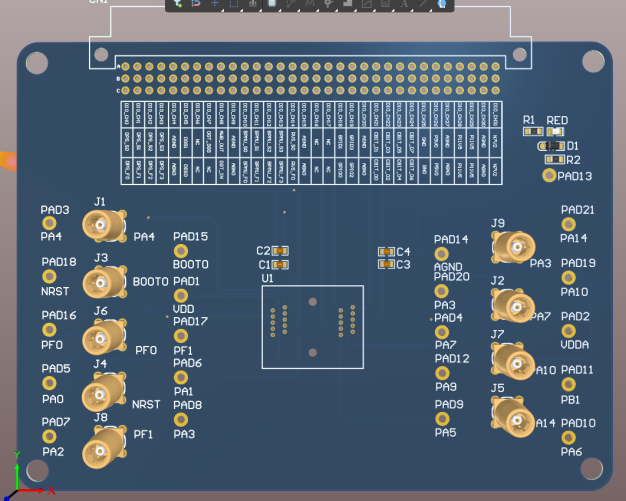Select the J1 coaxial connector

click(104, 227)
